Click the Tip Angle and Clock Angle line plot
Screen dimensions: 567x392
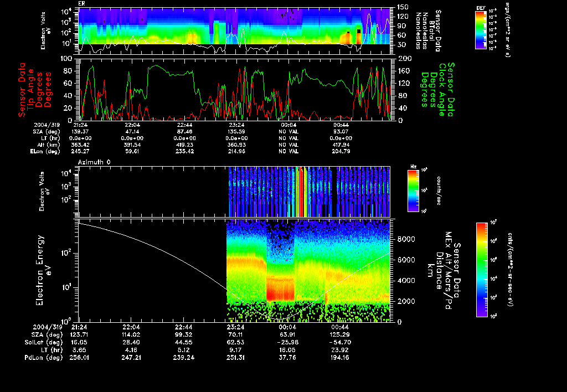pos(234,89)
